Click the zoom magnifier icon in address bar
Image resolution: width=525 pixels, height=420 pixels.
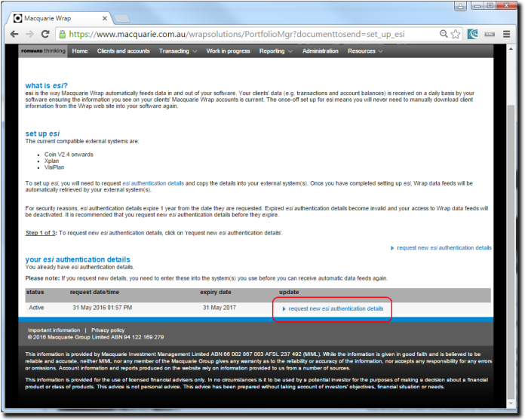(444, 34)
